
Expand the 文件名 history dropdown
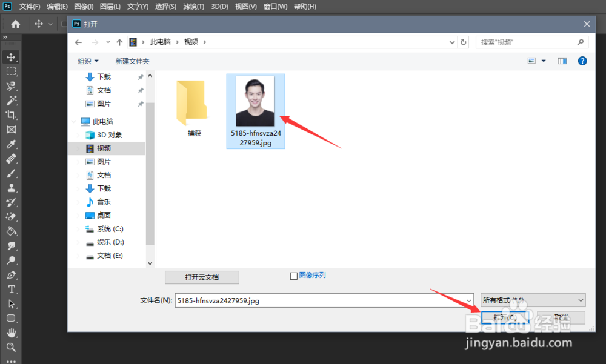coord(469,300)
